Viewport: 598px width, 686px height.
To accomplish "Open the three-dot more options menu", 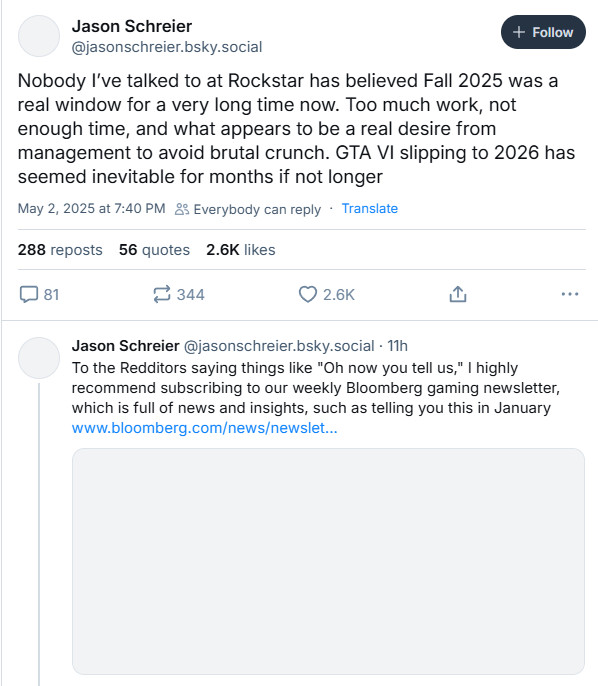I will pos(570,294).
